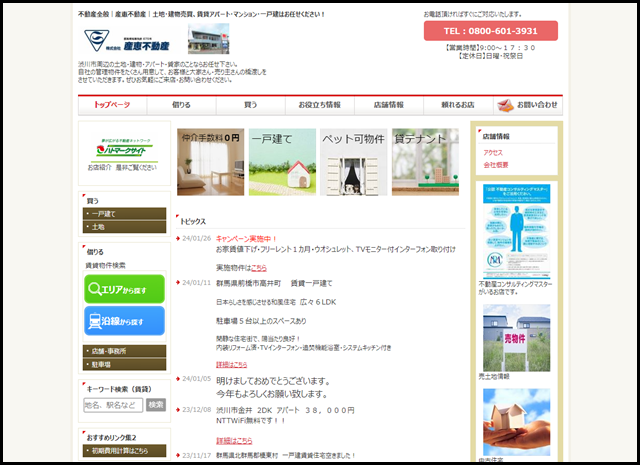
Task: Click the 渋川市金井 2DK アパート text
Action: (x=285, y=410)
